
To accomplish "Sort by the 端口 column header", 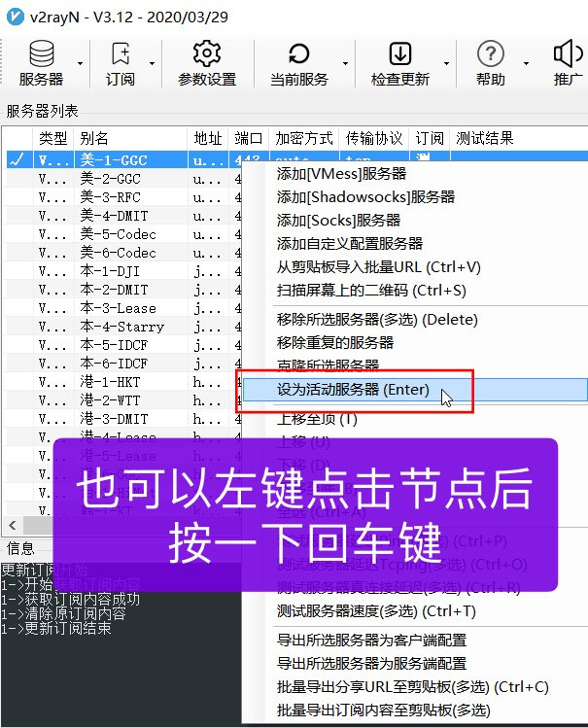I will click(248, 138).
